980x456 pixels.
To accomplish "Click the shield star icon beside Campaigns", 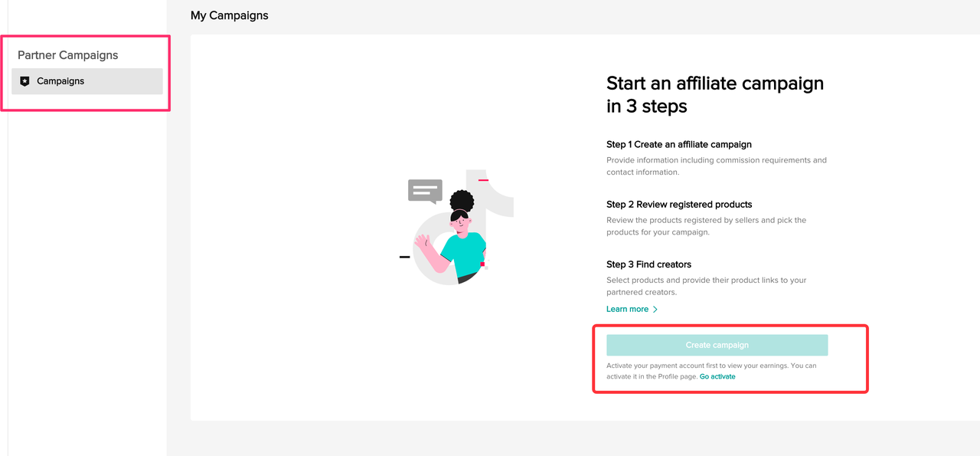I will click(24, 81).
